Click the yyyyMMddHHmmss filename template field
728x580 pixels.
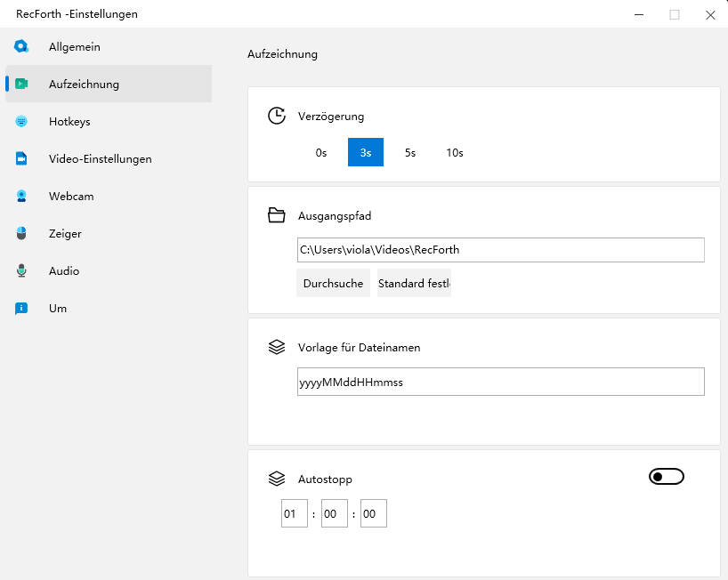click(501, 382)
